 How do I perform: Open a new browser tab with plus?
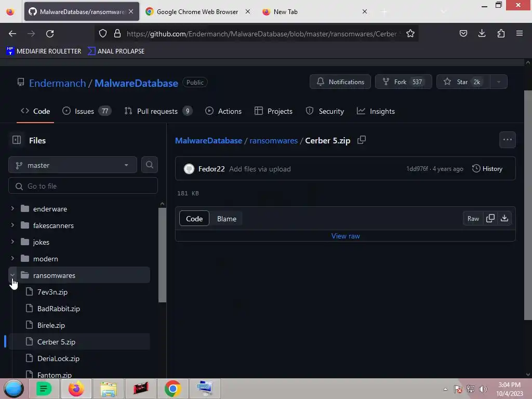tap(384, 11)
